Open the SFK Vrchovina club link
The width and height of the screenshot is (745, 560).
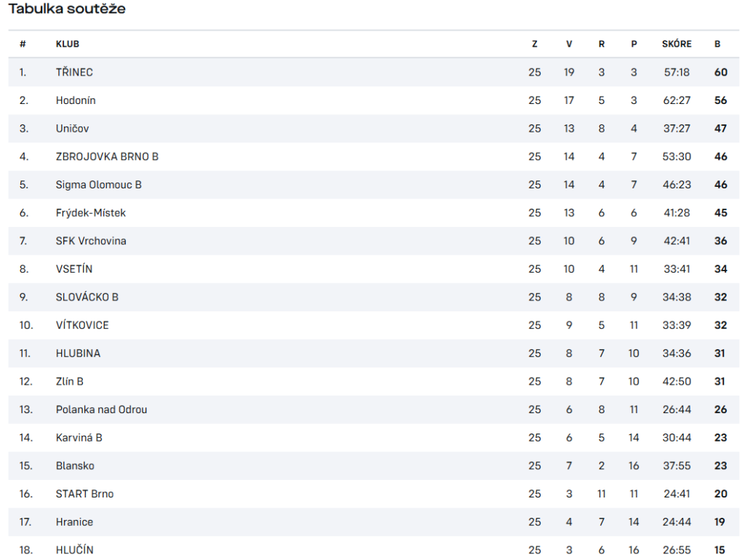(91, 241)
